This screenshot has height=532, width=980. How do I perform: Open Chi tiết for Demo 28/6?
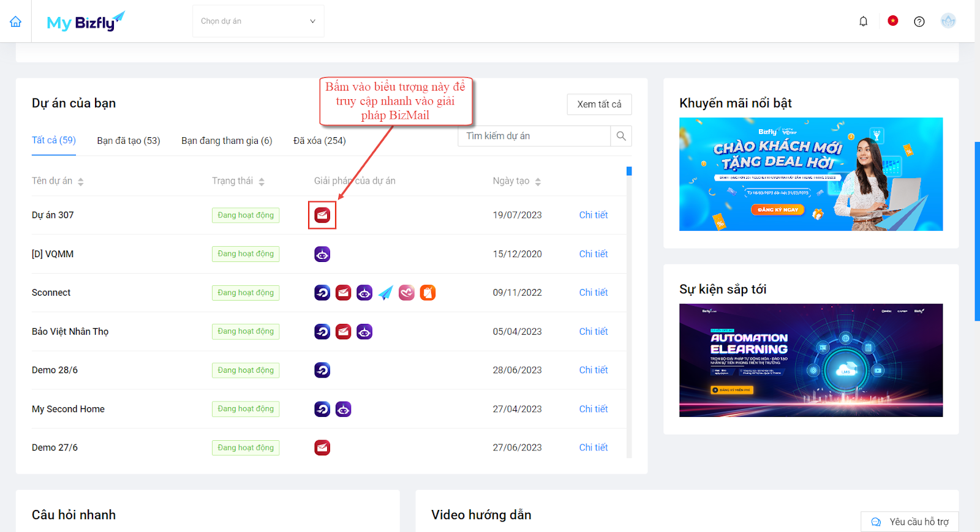tap(594, 370)
